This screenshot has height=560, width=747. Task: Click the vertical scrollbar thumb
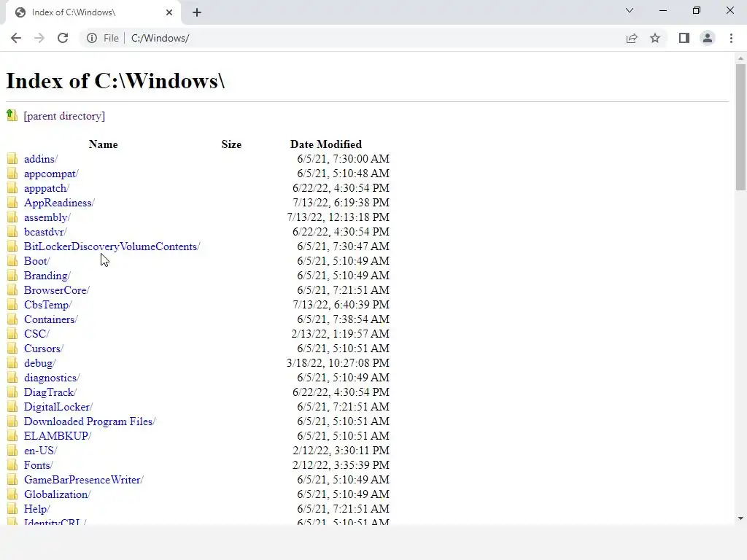click(740, 127)
